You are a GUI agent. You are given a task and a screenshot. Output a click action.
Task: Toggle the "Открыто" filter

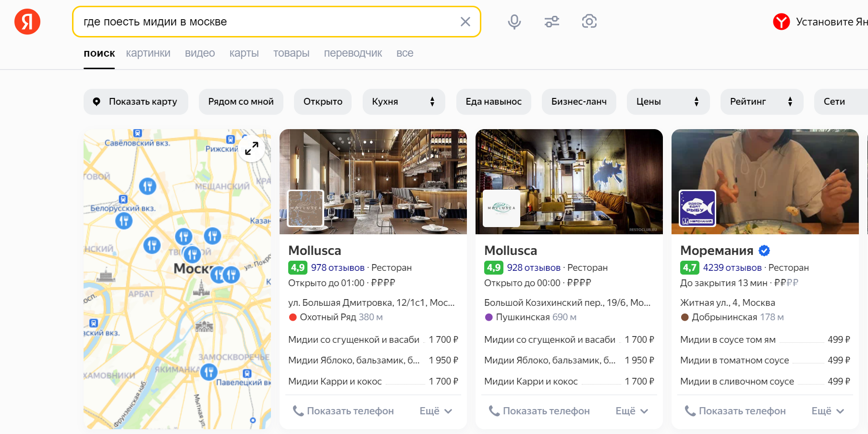coord(323,102)
